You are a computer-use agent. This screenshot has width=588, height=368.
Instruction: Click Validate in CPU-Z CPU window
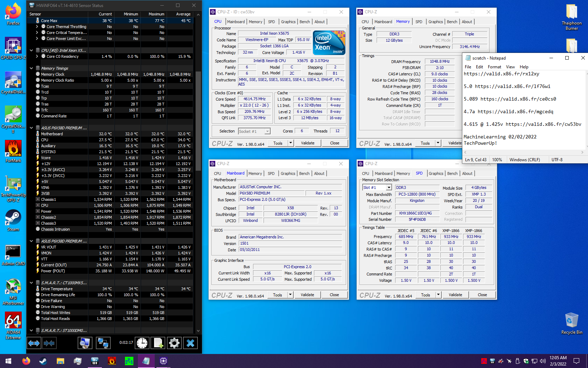click(308, 143)
